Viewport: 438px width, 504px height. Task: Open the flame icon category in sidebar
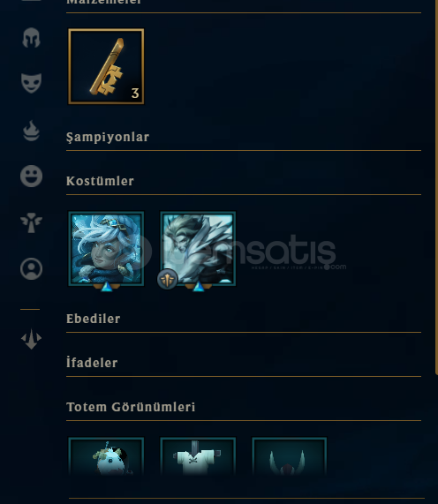click(x=31, y=131)
